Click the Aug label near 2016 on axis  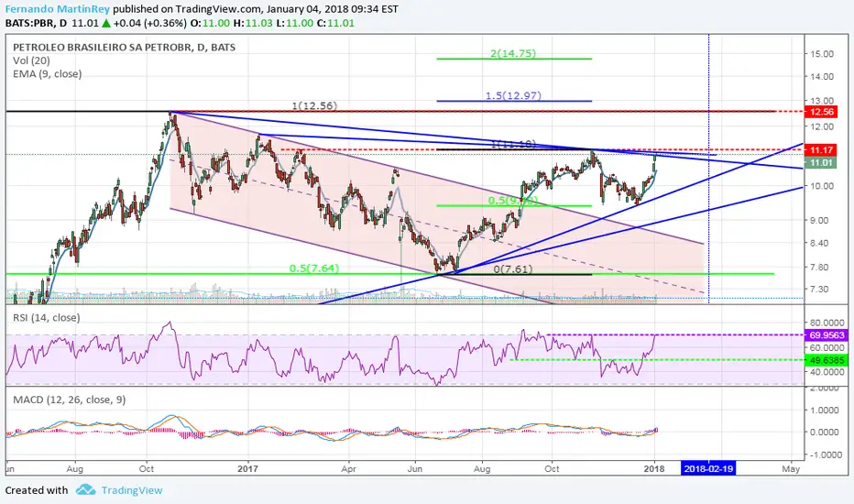tap(74, 468)
